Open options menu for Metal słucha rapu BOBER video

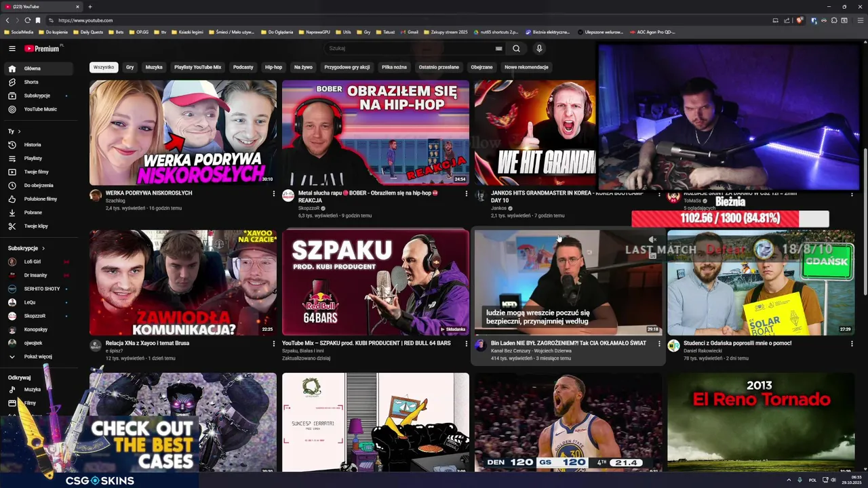[467, 194]
